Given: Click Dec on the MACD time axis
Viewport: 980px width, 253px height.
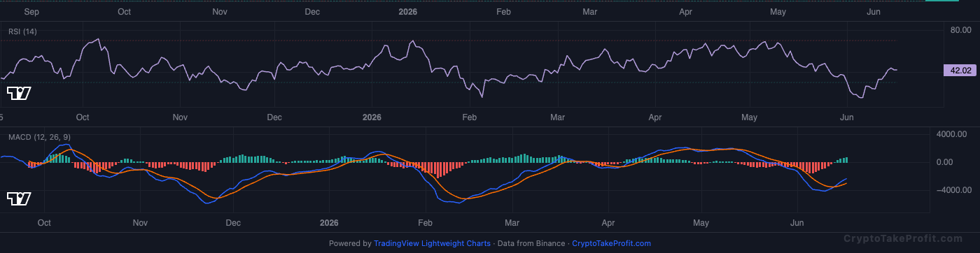Looking at the screenshot, I should 233,223.
